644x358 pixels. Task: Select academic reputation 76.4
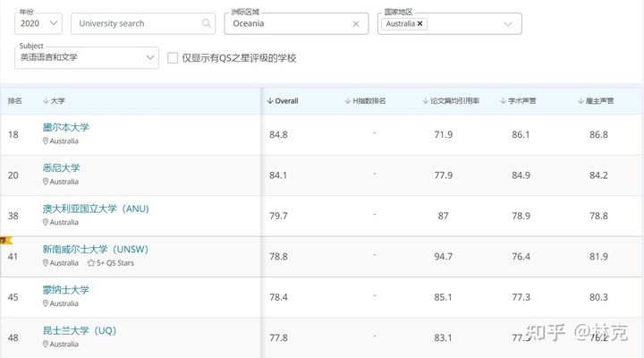(x=521, y=257)
